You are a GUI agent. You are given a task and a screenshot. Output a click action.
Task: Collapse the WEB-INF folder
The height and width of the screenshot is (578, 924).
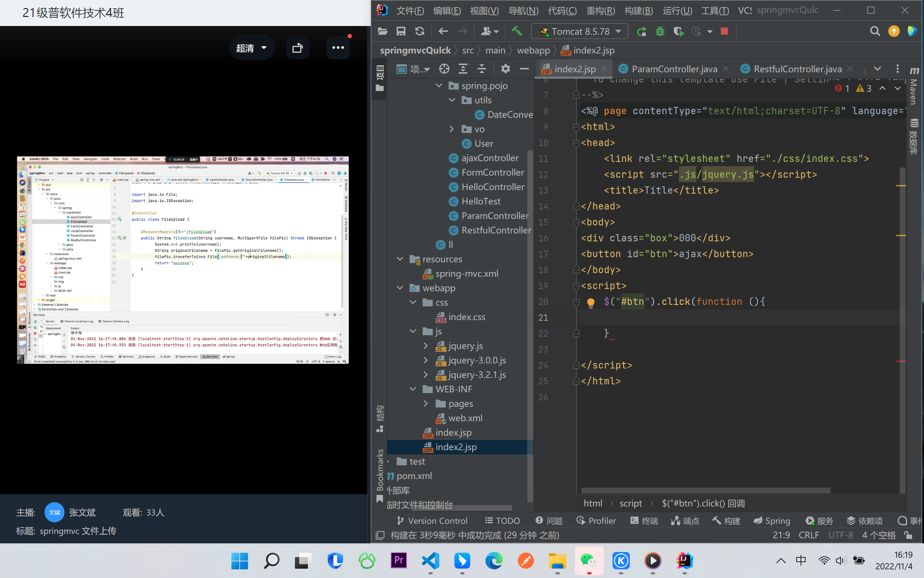coord(413,389)
